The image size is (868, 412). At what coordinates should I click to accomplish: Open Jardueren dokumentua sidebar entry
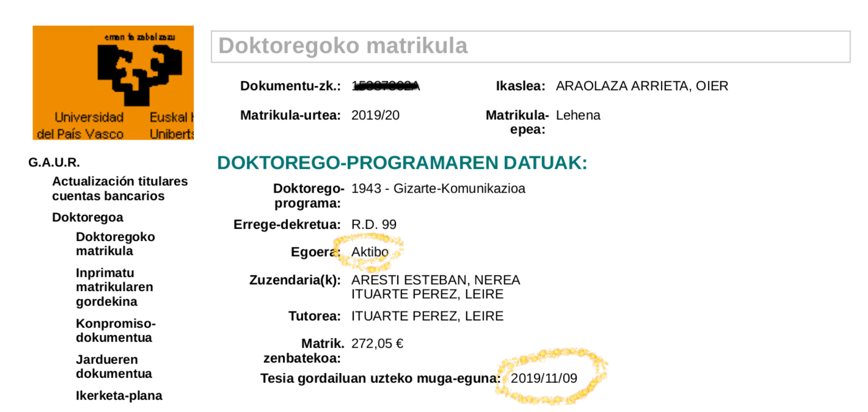pos(114,366)
